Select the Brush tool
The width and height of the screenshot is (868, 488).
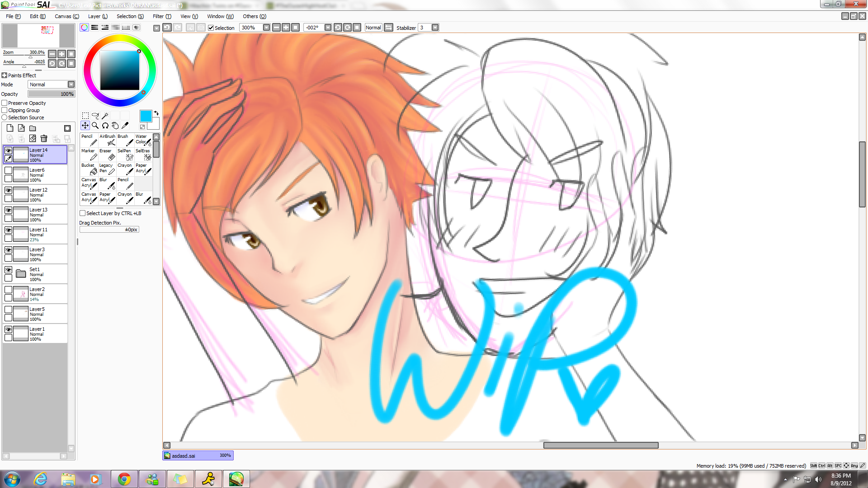(125, 140)
